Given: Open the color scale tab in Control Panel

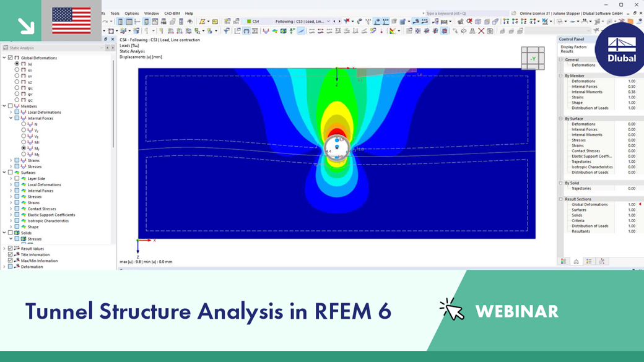Looking at the screenshot, I should point(563,261).
